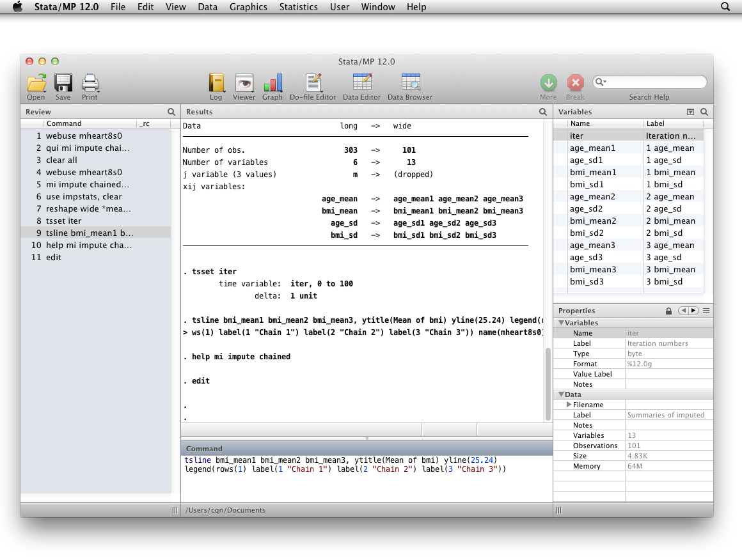Select review command 'tsline bmi_mean1 b…'
Viewport: 742px width, 560px height.
click(x=95, y=233)
